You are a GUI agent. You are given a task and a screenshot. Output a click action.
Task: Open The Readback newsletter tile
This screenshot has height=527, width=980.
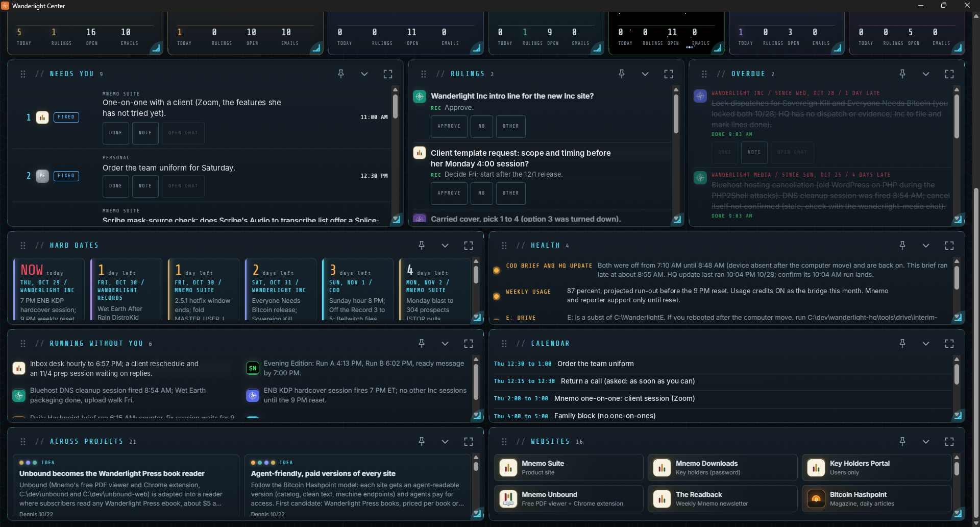coord(723,498)
